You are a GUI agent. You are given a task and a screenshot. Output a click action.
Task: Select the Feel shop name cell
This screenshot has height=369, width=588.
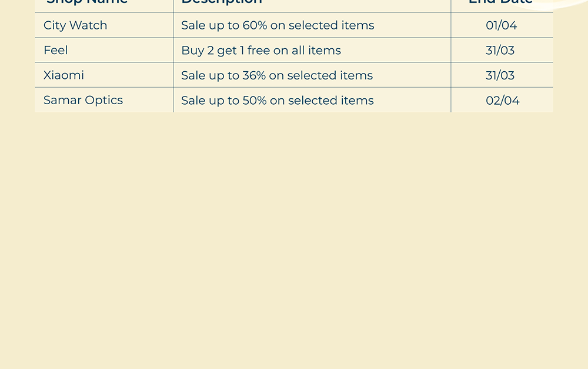click(x=56, y=51)
